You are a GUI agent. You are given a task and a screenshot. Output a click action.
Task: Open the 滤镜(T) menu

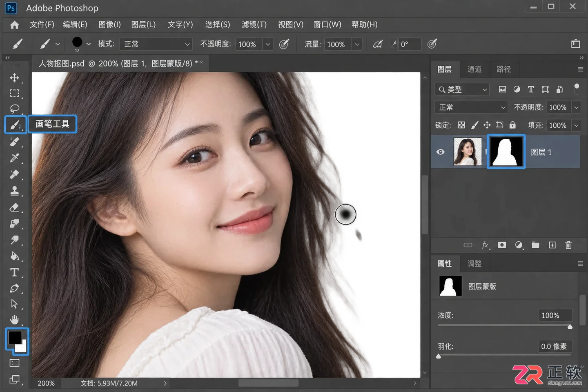coord(254,24)
